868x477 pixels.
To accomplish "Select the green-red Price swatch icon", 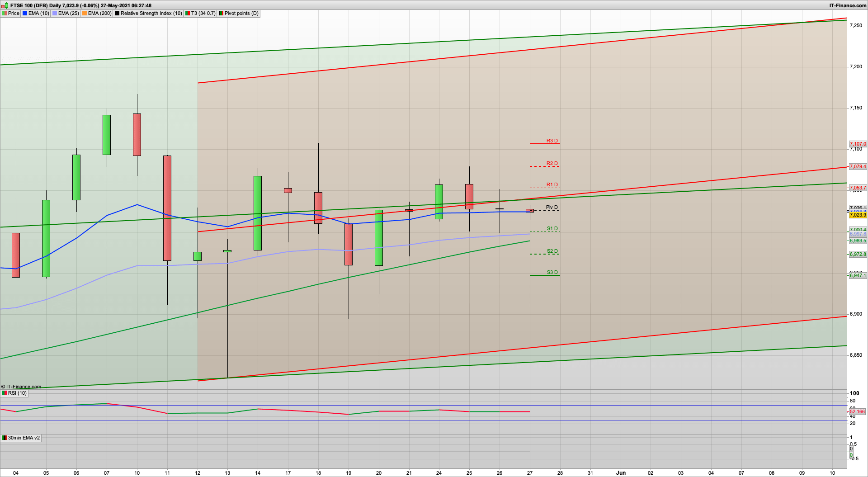I will click(x=5, y=13).
